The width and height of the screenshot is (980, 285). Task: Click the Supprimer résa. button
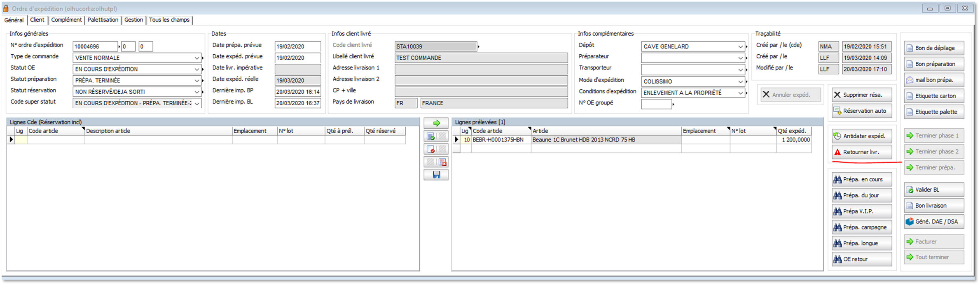(x=861, y=95)
